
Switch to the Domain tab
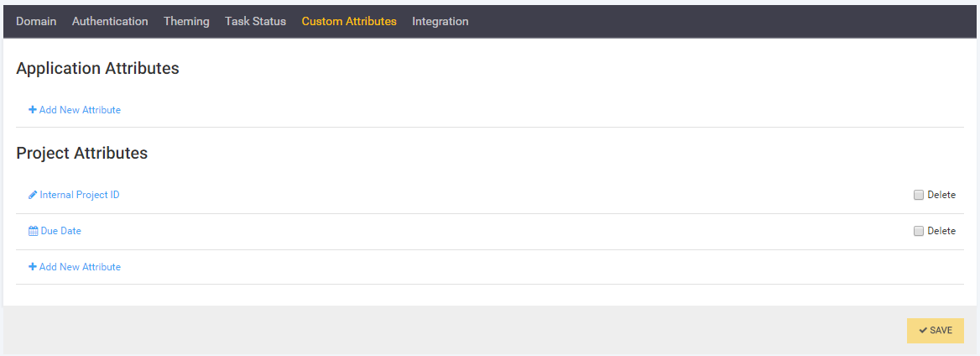pyautogui.click(x=36, y=21)
